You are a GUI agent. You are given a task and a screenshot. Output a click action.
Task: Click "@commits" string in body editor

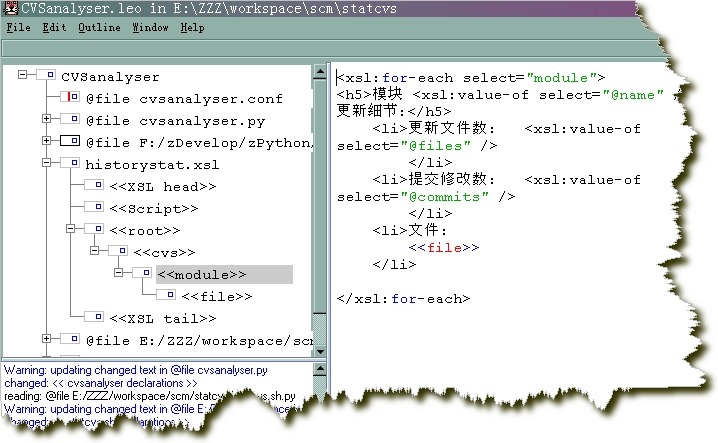click(445, 197)
